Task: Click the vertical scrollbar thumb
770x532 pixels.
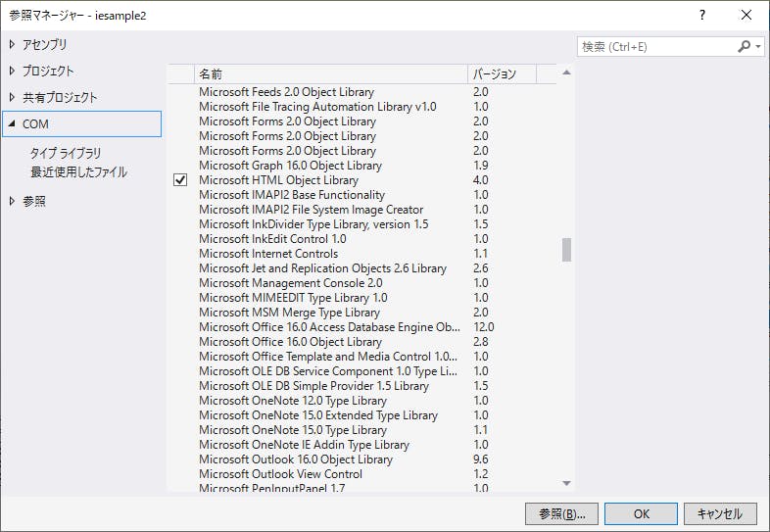Action: [566, 250]
